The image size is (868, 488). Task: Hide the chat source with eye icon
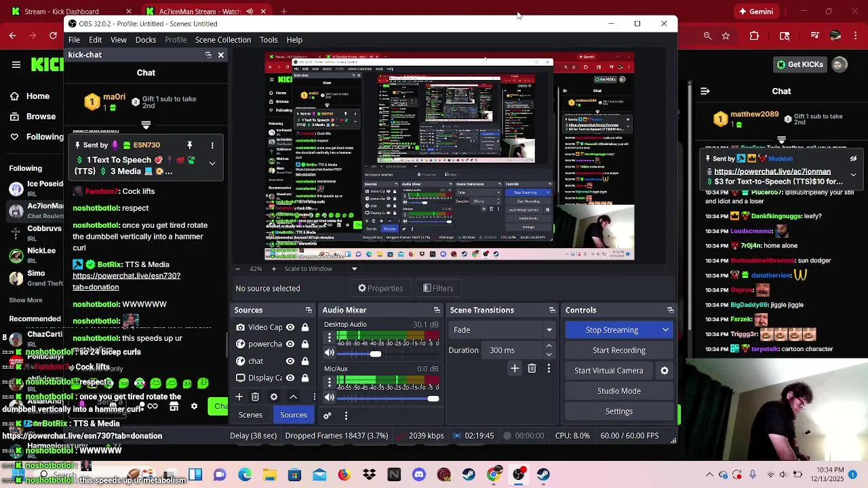(x=290, y=361)
